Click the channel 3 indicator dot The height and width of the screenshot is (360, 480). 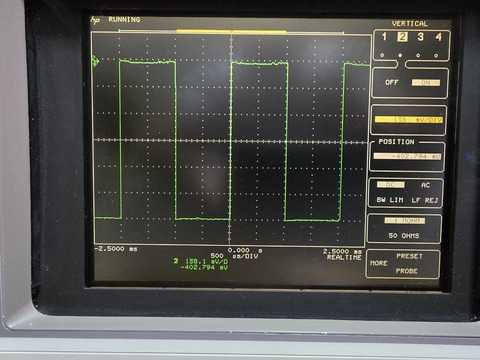pyautogui.click(x=418, y=56)
